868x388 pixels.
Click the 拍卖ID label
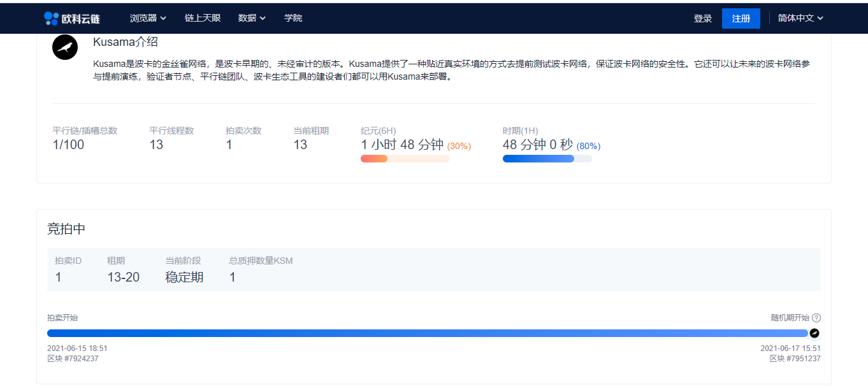point(68,261)
